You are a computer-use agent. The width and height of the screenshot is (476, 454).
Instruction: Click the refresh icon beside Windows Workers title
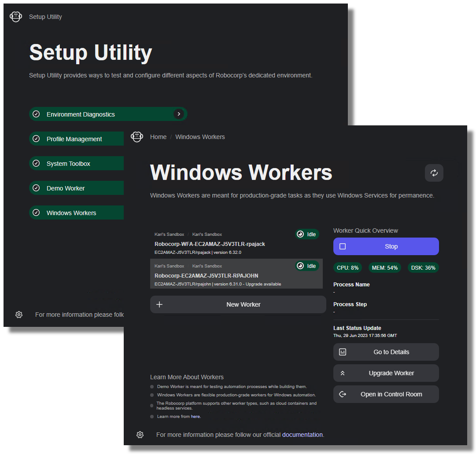(x=434, y=173)
